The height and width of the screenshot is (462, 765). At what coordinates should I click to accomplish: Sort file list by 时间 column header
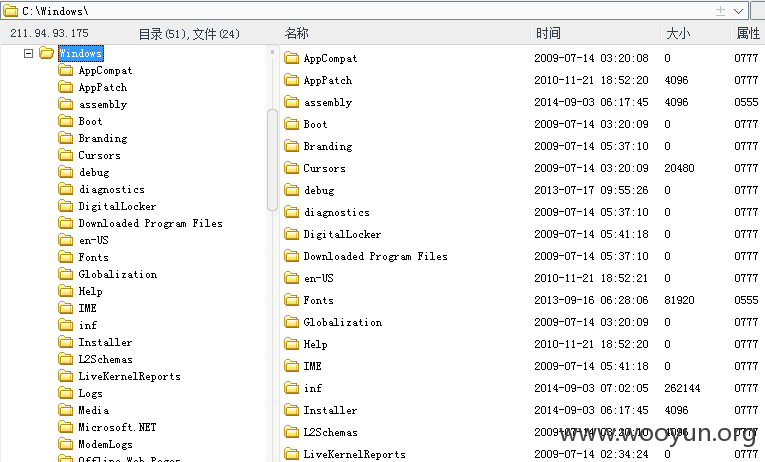(548, 33)
